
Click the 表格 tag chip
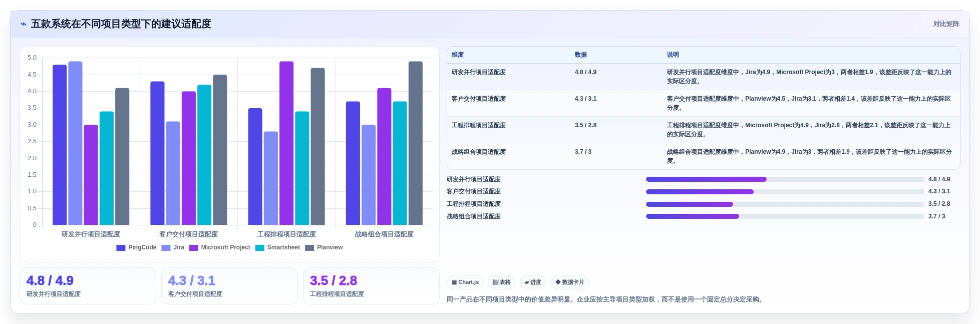tap(501, 282)
